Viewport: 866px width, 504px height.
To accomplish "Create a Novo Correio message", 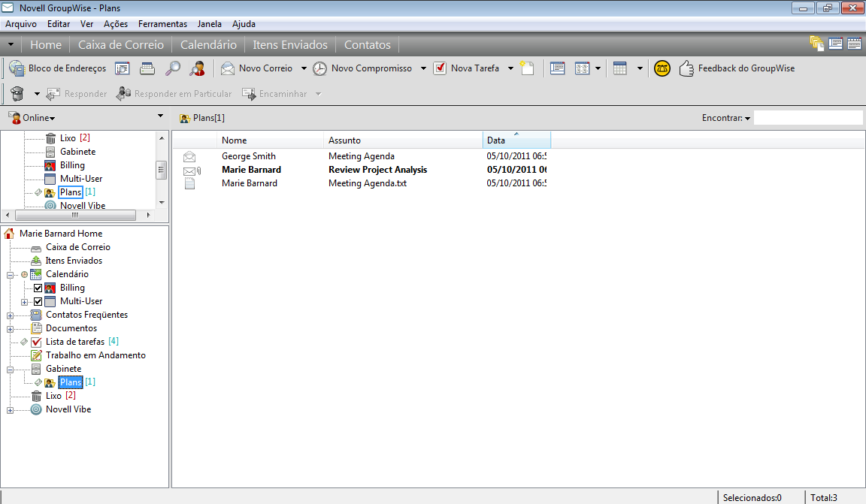I will (257, 68).
